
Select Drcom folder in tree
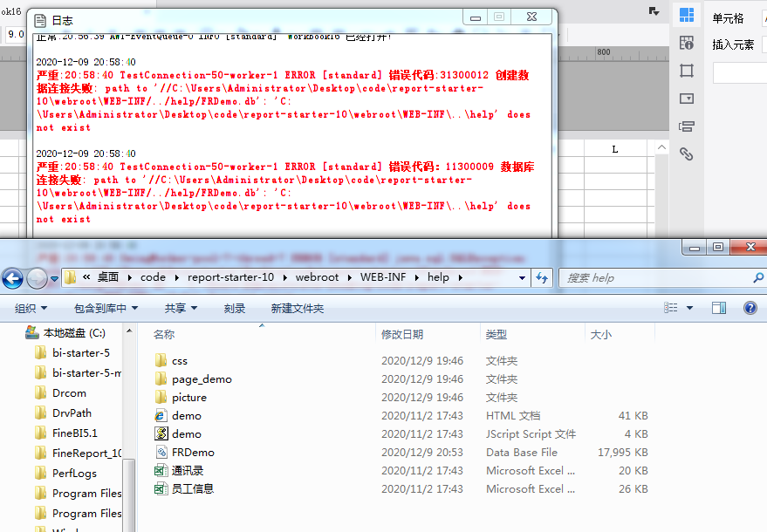[61, 393]
